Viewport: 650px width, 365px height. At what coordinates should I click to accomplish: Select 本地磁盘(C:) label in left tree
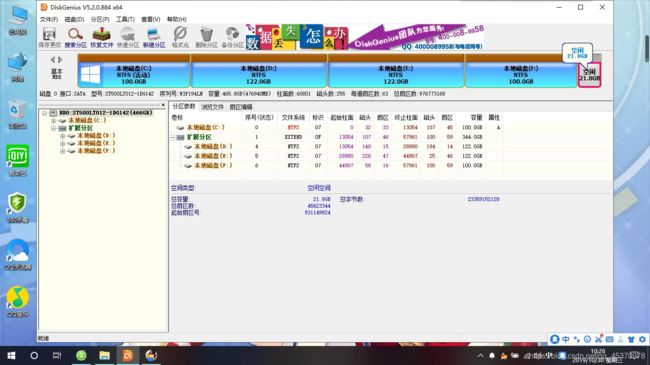[x=87, y=120]
